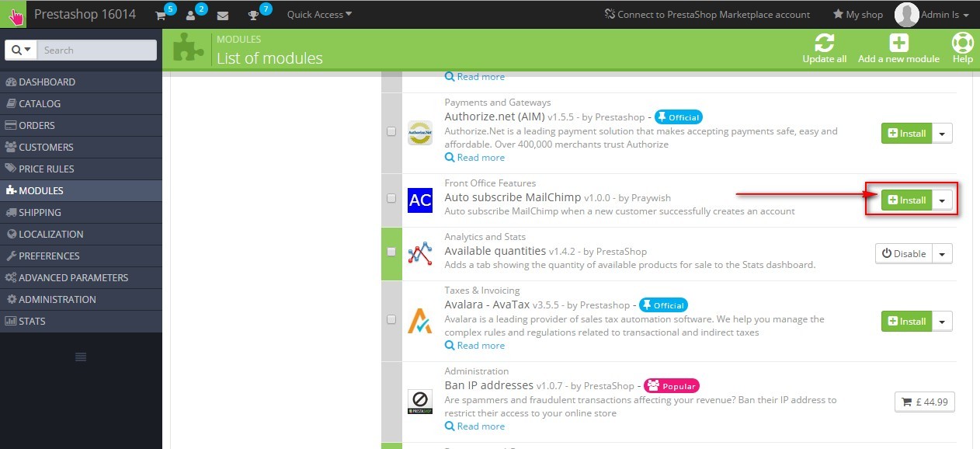Focus the sidebar Search input field
Viewport: 980px width, 449px height.
[96, 50]
